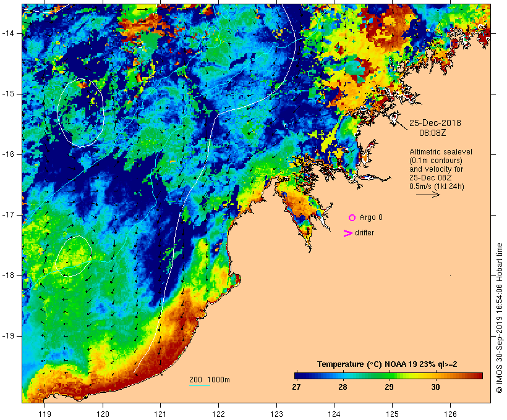Click the longitude axis label 120
The image size is (507, 420).
point(103,414)
